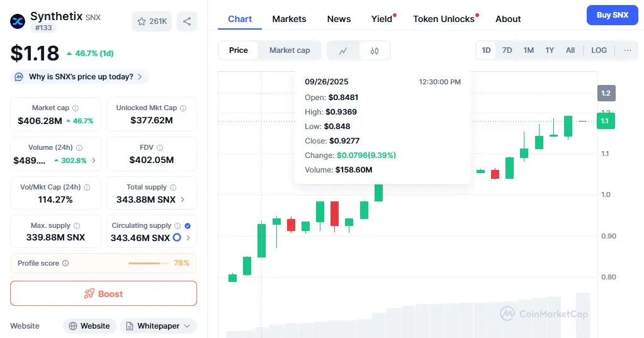Switch to Token Unlocks tab
The image size is (644, 338).
point(443,19)
